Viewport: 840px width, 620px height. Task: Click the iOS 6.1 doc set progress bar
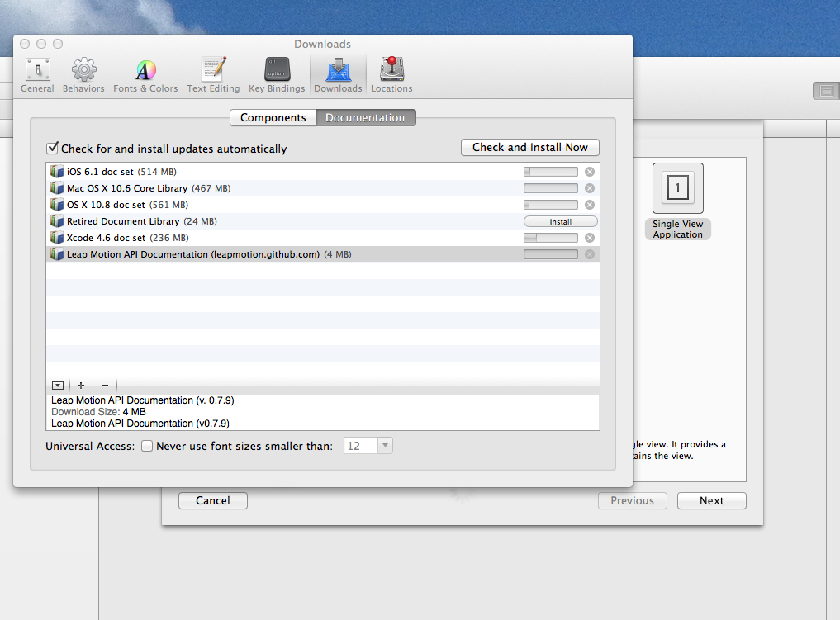click(x=551, y=172)
